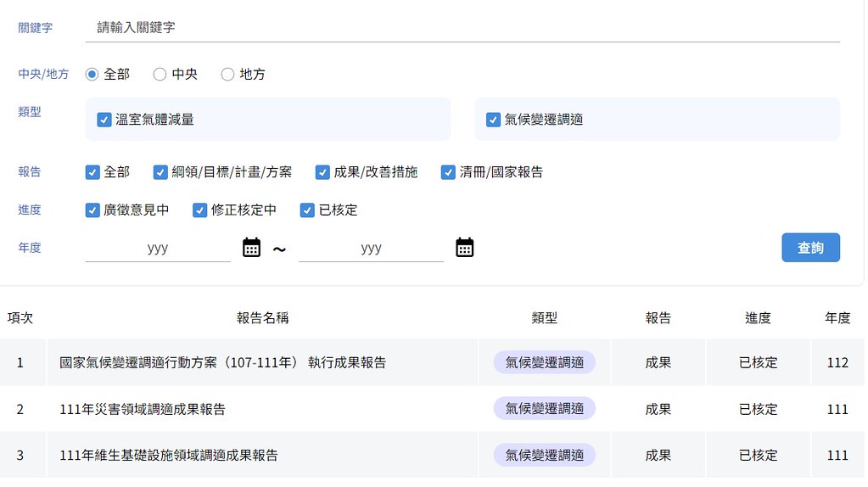Open the start year calendar picker
This screenshot has height=487, width=868.
pyautogui.click(x=251, y=248)
